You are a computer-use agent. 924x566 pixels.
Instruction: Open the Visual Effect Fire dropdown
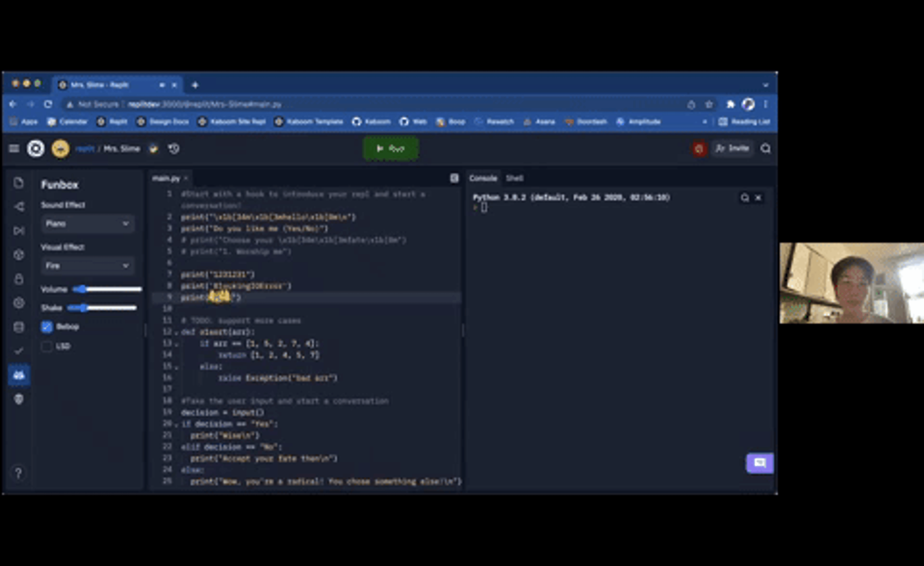[87, 266]
